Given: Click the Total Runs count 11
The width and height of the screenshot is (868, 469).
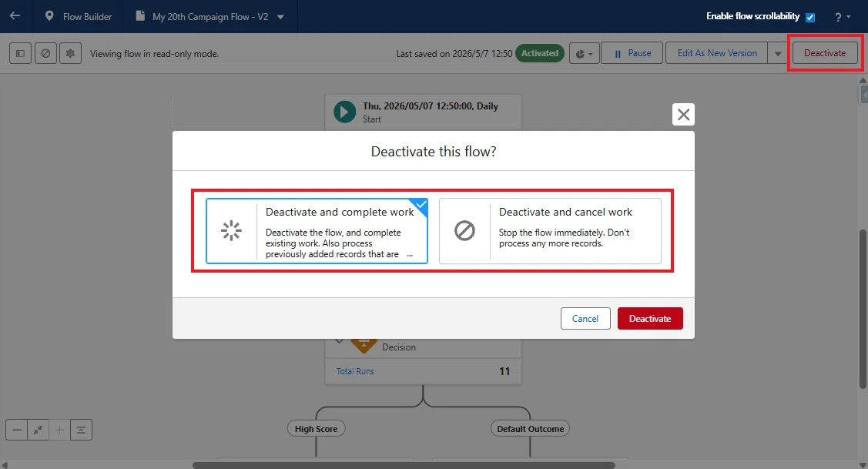Looking at the screenshot, I should click(x=504, y=371).
